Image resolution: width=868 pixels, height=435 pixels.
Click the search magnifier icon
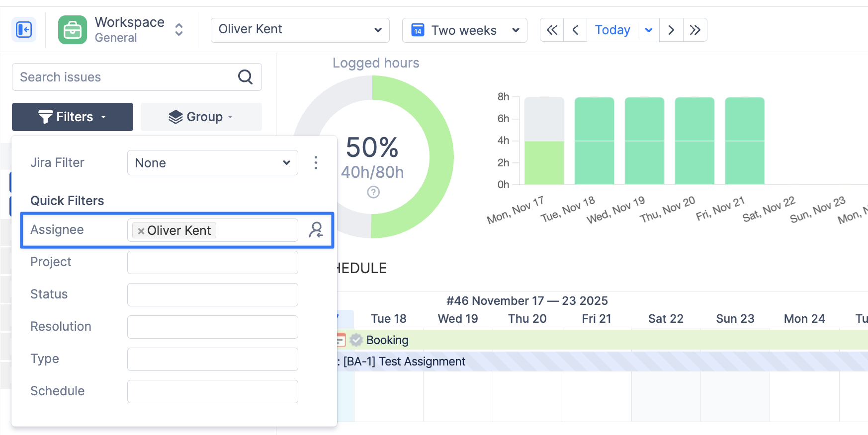tap(245, 77)
